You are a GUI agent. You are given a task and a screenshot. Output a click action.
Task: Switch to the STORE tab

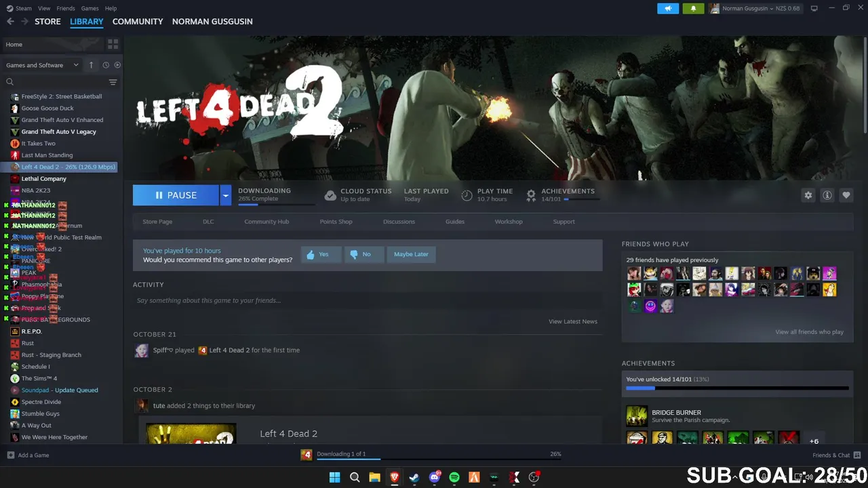tap(47, 22)
